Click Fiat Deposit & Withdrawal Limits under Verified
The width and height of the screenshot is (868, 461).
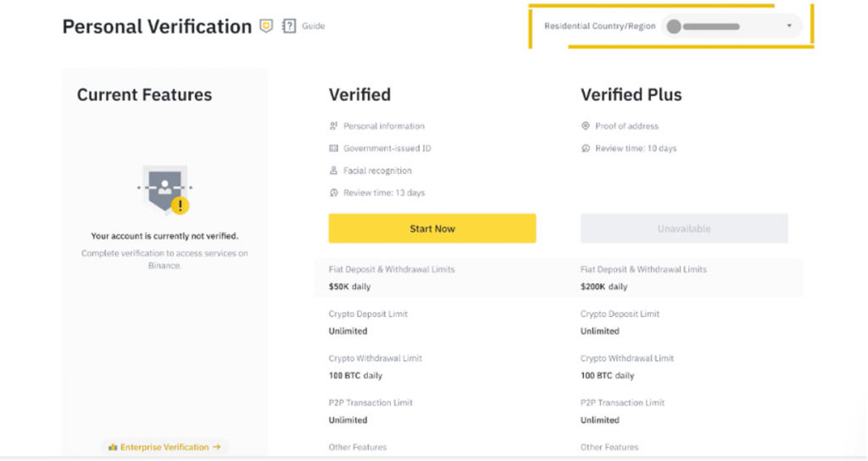[x=392, y=269]
